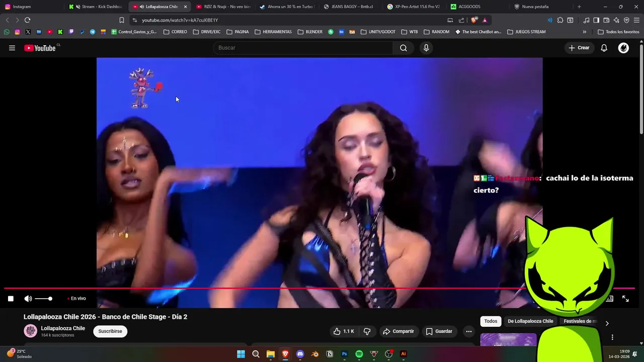Dislike the Lollapalooza video
The height and width of the screenshot is (362, 644).
pyautogui.click(x=367, y=331)
